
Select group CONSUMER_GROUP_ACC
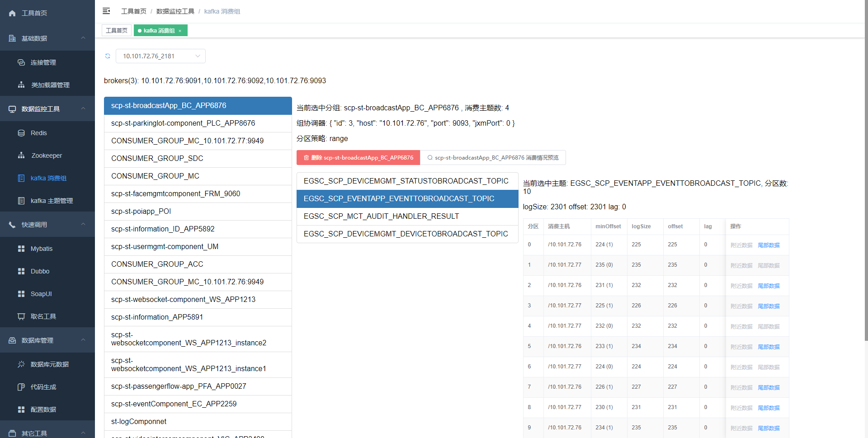coord(198,264)
